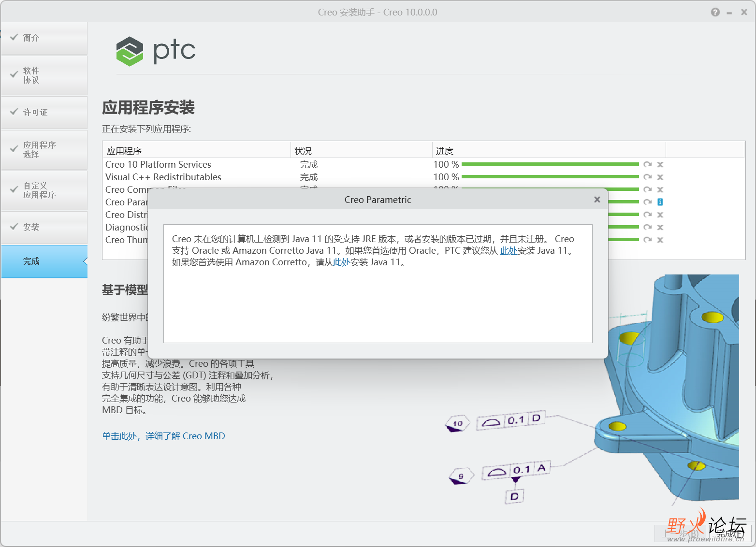Click the PTC logo
Image resolution: width=756 pixels, height=547 pixels.
[156, 51]
